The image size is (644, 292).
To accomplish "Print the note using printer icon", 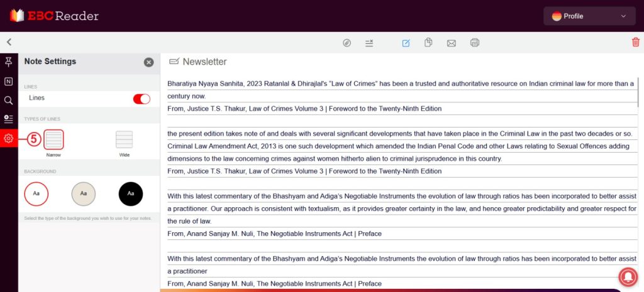I will click(x=475, y=43).
